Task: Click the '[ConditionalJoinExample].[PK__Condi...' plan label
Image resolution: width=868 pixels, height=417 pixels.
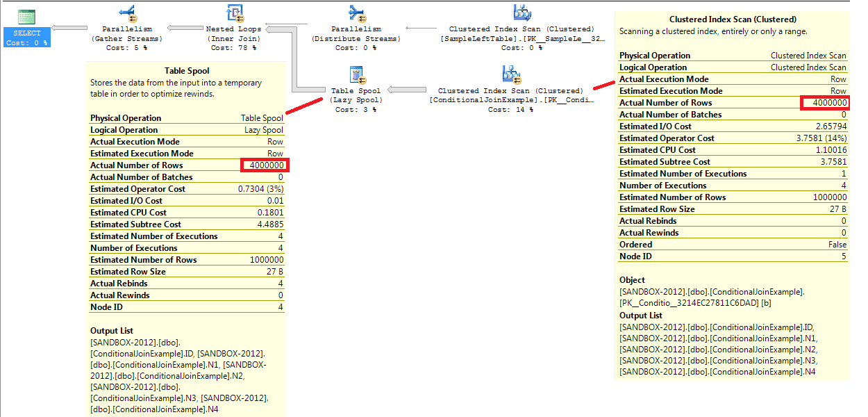Action: click(x=511, y=100)
